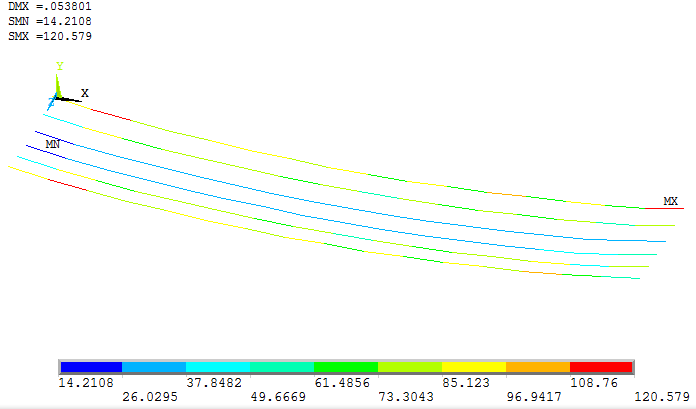696x409 pixels.
Task: Click the Y axis label of triad
Action: tap(60, 66)
